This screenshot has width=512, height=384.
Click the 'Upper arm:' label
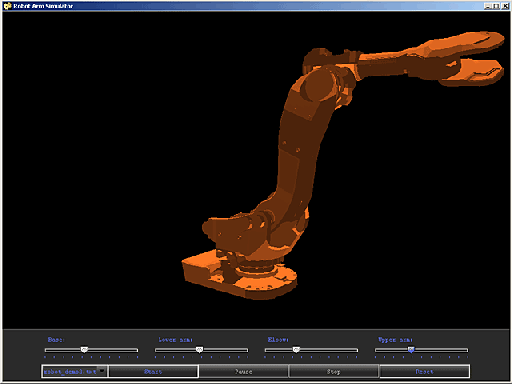click(x=395, y=340)
